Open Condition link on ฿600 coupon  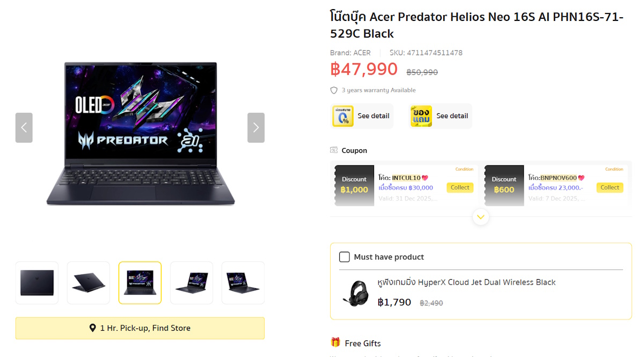614,169
